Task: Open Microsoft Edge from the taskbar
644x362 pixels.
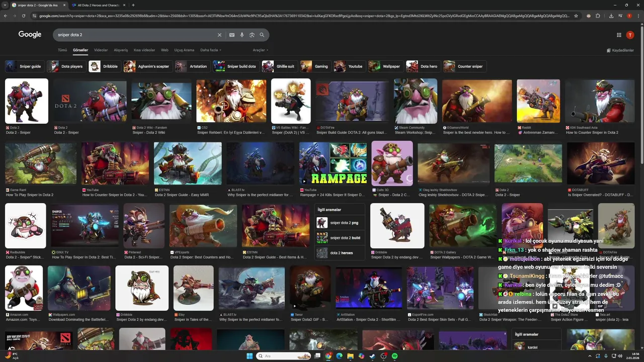Action: (339, 356)
